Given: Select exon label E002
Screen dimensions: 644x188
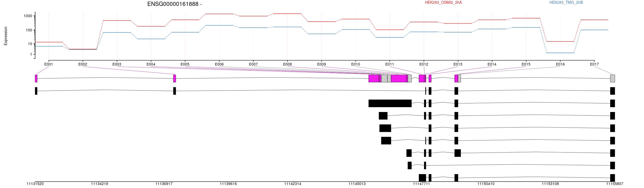Looking at the screenshot, I should pyautogui.click(x=83, y=64).
